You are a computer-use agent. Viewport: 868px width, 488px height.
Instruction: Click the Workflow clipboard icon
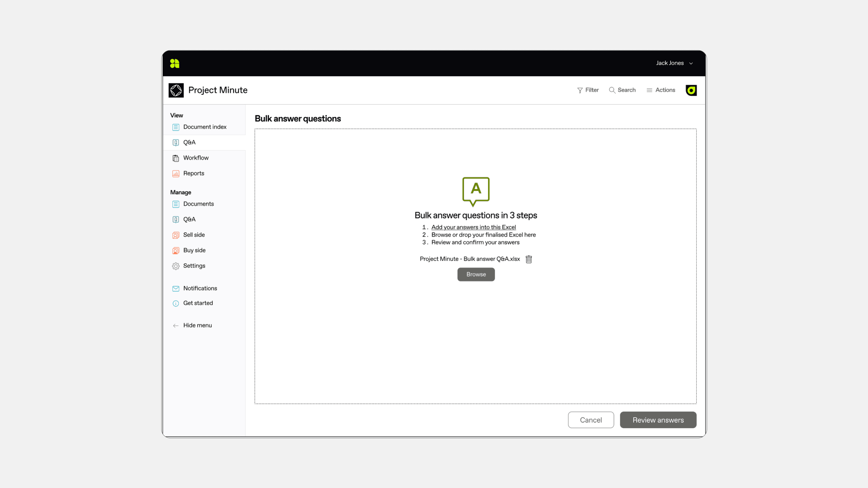(176, 158)
